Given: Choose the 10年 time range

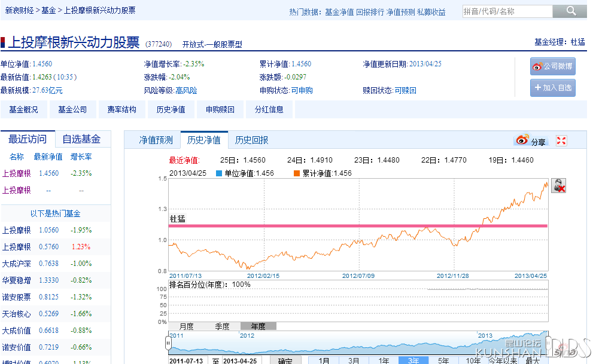Looking at the screenshot, I should (x=473, y=360).
